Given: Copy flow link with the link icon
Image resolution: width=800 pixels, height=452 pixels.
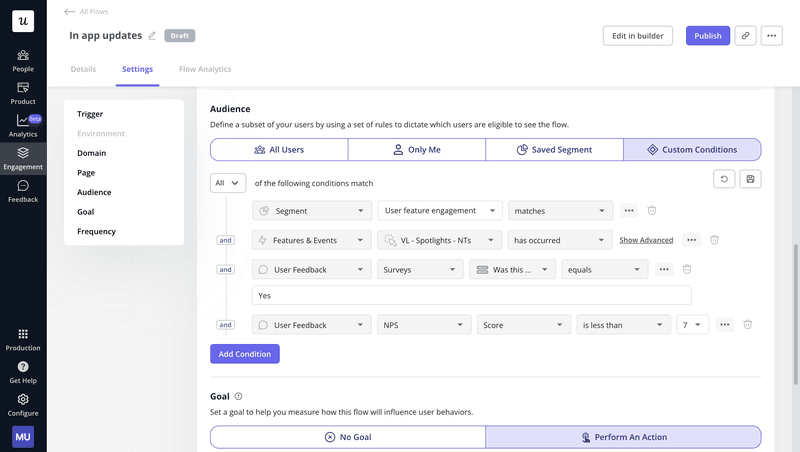Looking at the screenshot, I should pyautogui.click(x=745, y=36).
